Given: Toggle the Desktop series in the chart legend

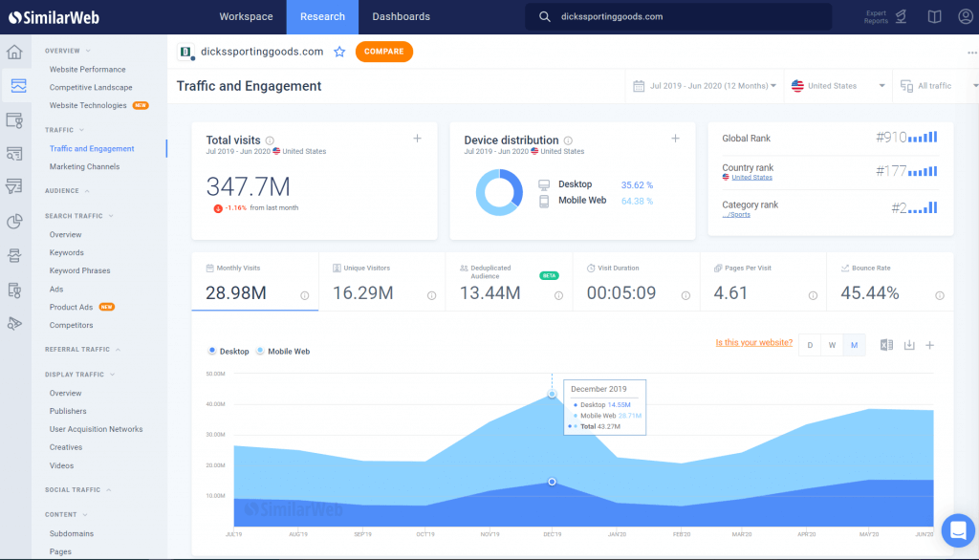Looking at the screenshot, I should coord(229,351).
